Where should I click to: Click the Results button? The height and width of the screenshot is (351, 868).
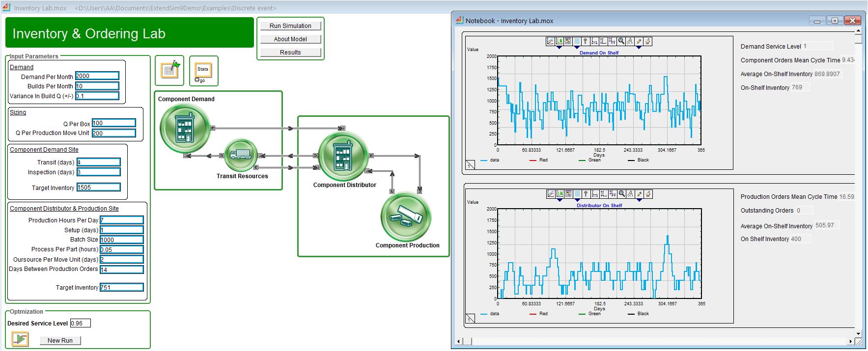290,53
